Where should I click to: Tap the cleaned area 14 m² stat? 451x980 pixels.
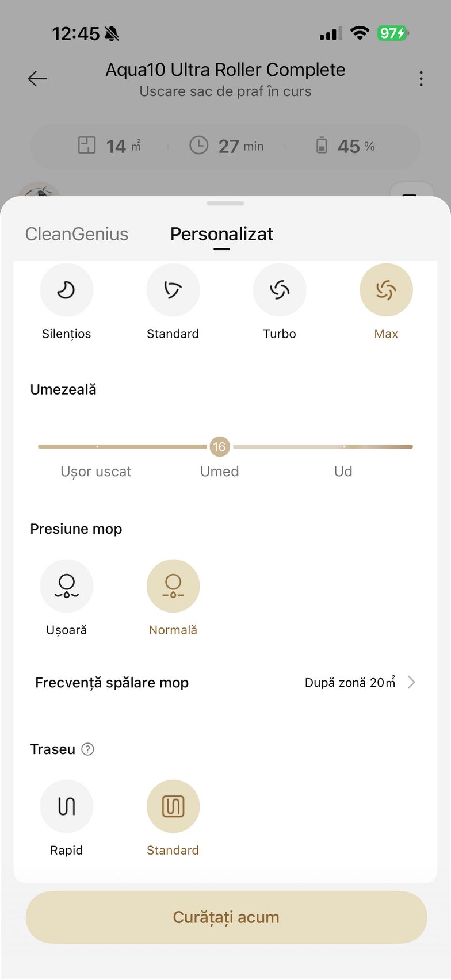[x=110, y=146]
